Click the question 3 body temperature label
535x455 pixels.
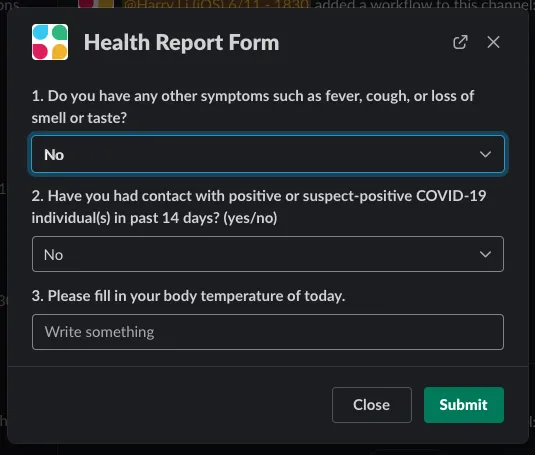pyautogui.click(x=188, y=296)
